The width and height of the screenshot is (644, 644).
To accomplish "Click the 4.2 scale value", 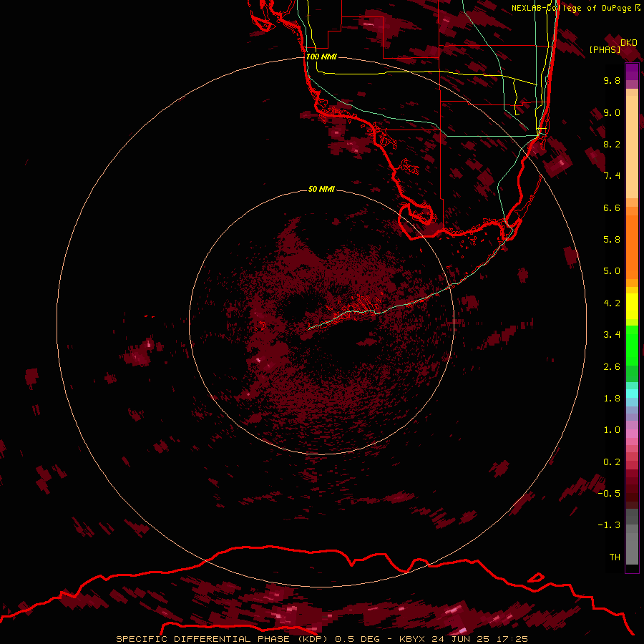I will (x=612, y=303).
